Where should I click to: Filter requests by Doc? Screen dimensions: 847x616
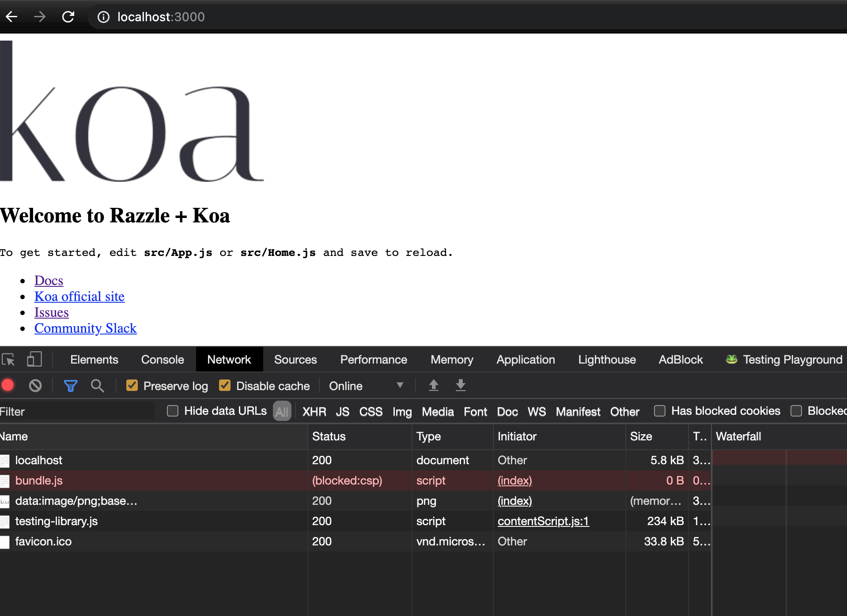[x=507, y=411]
